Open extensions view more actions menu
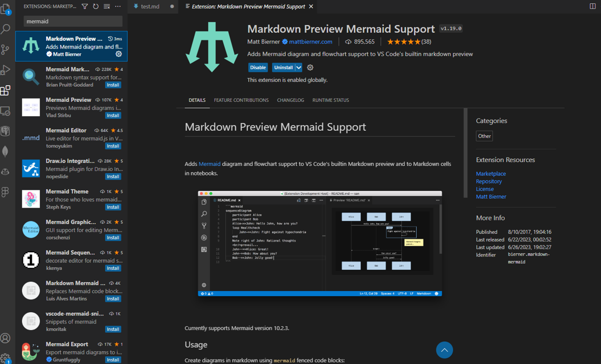 coord(117,7)
